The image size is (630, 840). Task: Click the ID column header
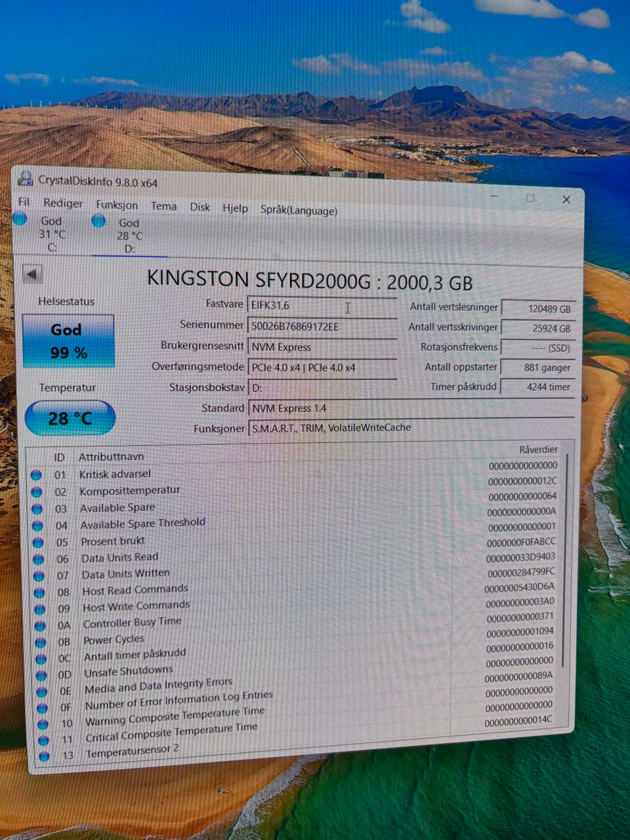59,457
